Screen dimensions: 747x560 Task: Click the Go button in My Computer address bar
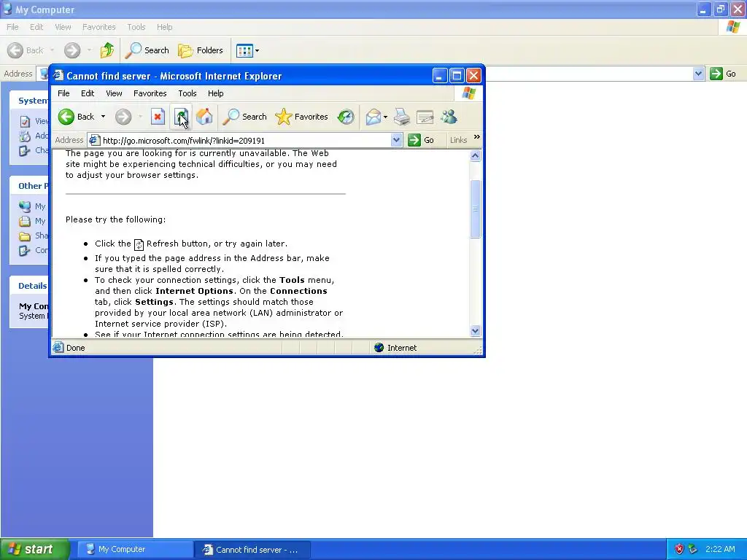coord(723,74)
